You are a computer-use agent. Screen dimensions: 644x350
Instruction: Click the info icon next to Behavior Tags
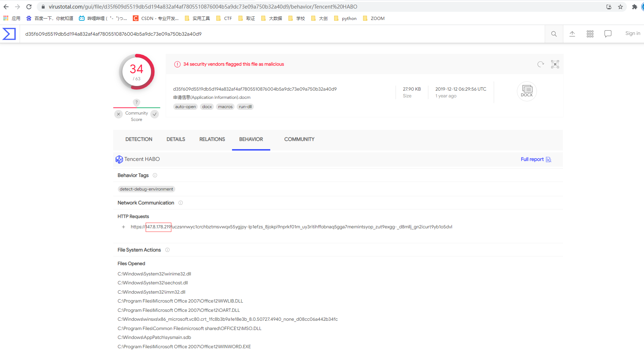[155, 175]
